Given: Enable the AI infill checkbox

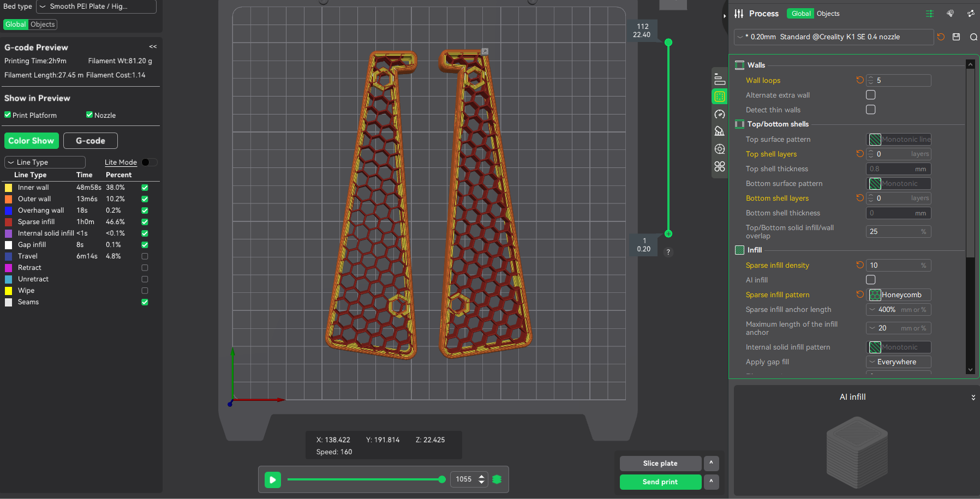Looking at the screenshot, I should click(871, 280).
